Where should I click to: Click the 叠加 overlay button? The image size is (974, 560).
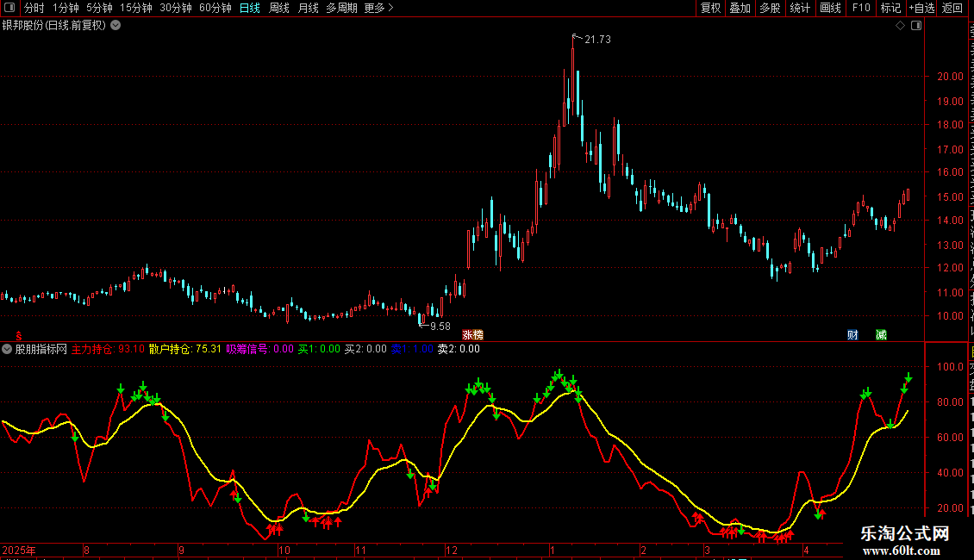[x=740, y=8]
